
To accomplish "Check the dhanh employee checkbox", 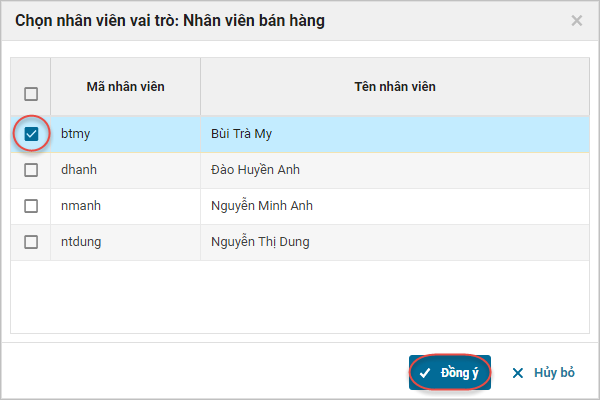I will click(31, 169).
